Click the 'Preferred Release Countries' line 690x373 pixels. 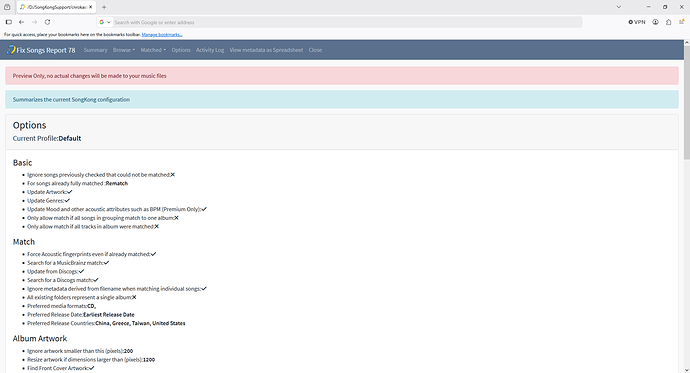click(x=106, y=323)
